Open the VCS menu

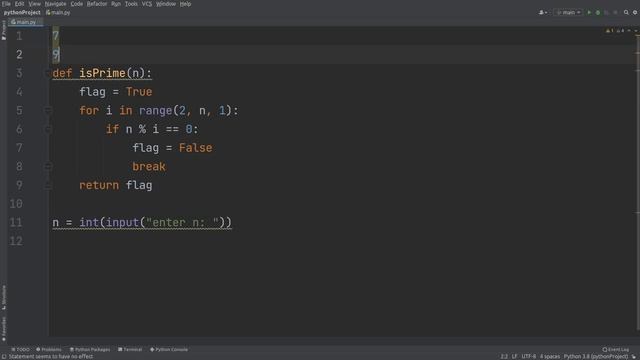point(147,4)
